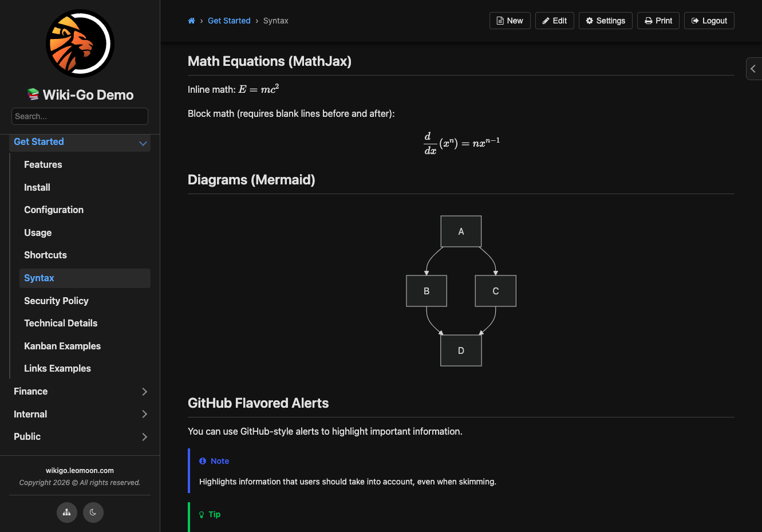Screen dimensions: 762x532
Task: Click the Edit button
Action: pos(555,21)
